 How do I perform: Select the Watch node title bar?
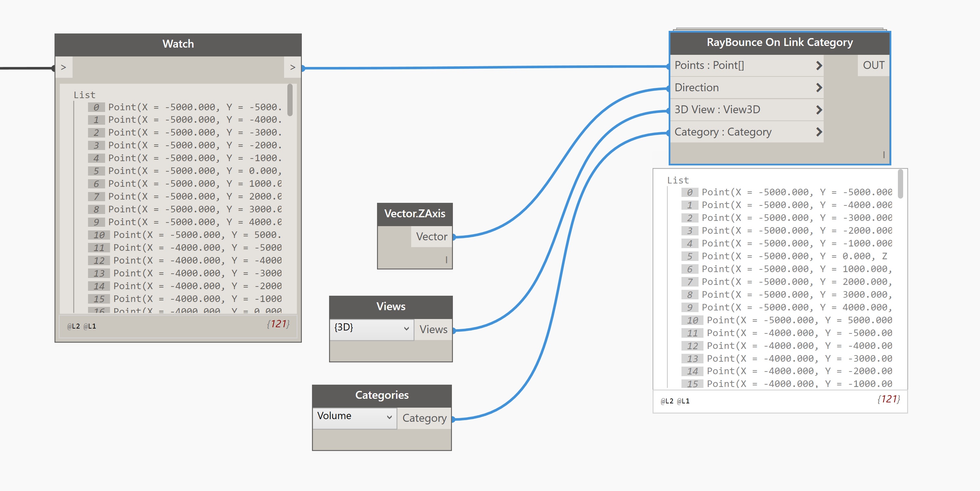pyautogui.click(x=178, y=44)
